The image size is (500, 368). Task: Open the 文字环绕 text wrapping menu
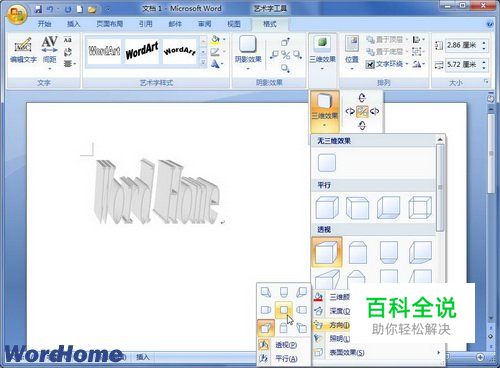click(387, 64)
